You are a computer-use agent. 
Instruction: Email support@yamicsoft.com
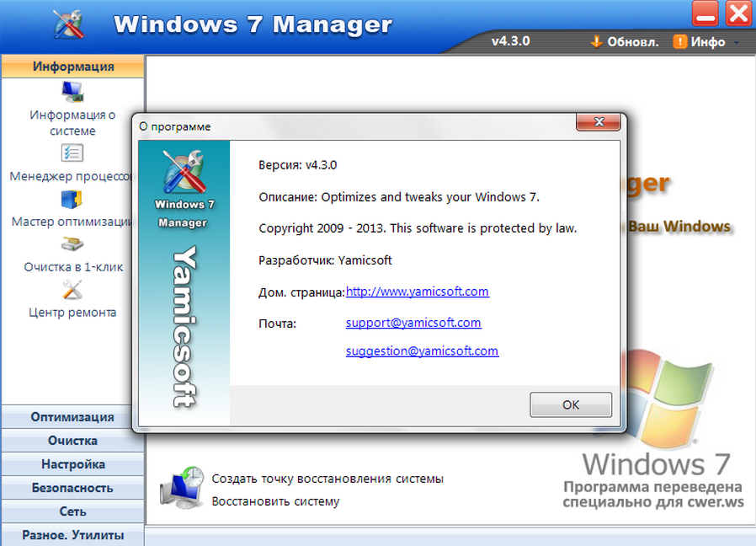pyautogui.click(x=413, y=323)
